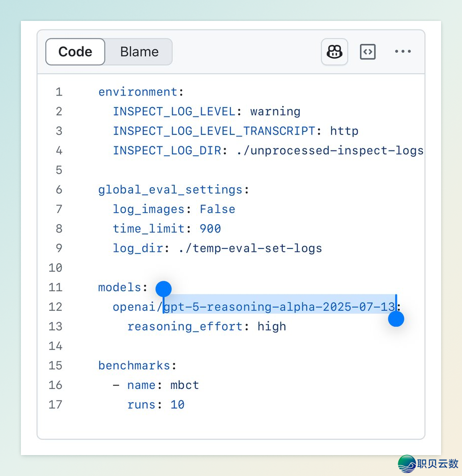Click the selection start handle near models
Image resolution: width=462 pixels, height=476 pixels.
164,289
